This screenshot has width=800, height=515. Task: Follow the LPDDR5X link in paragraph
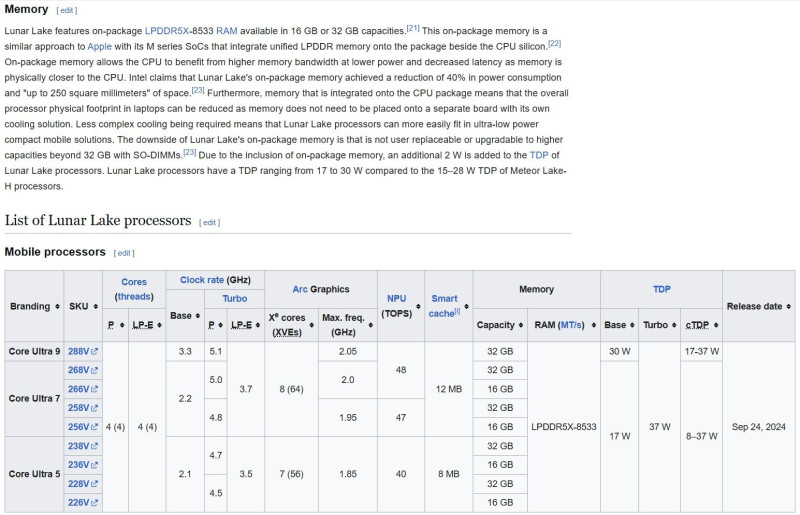coord(167,31)
